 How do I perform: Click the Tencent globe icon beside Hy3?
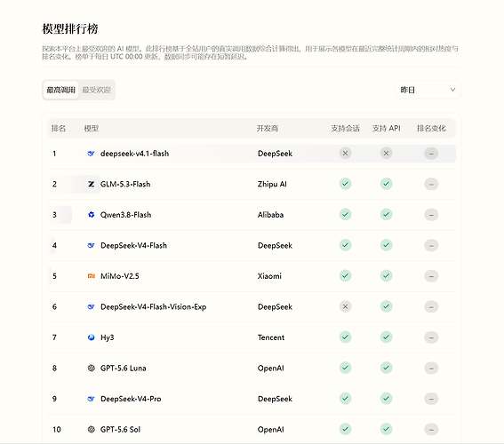[91, 337]
